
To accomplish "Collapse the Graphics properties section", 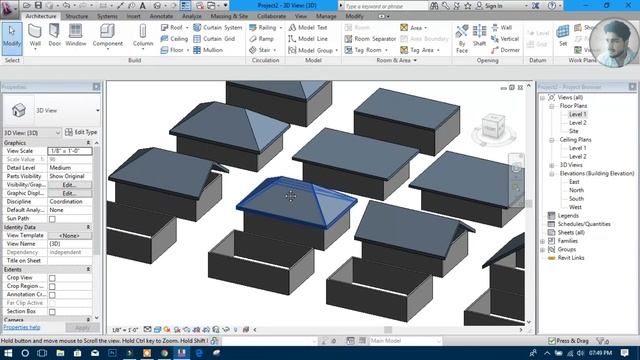I will tap(88, 143).
